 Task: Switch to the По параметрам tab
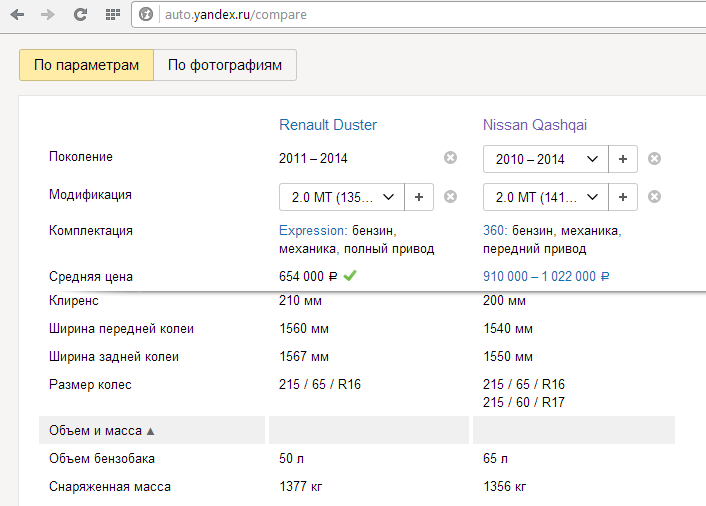tap(86, 65)
